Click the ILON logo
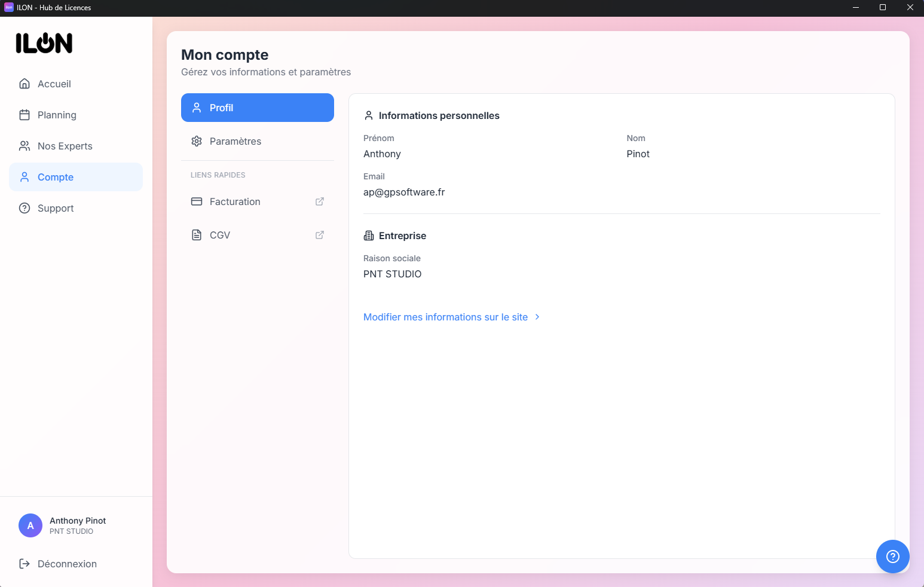The image size is (924, 587). point(44,43)
